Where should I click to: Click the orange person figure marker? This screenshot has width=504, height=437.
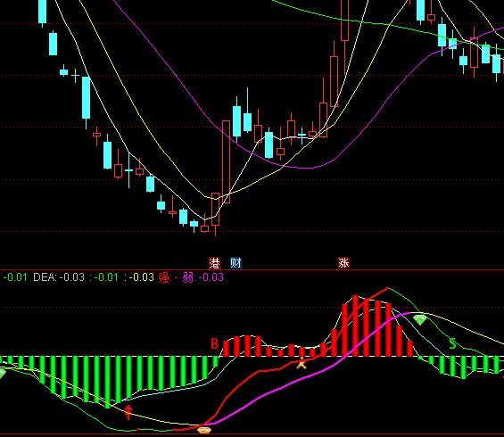point(302,362)
